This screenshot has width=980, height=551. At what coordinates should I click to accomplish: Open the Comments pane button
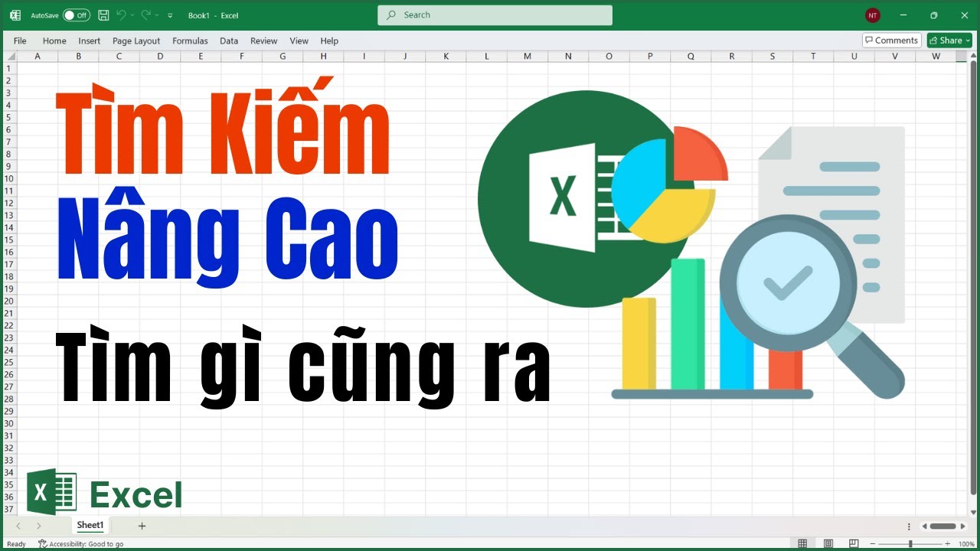pos(891,41)
